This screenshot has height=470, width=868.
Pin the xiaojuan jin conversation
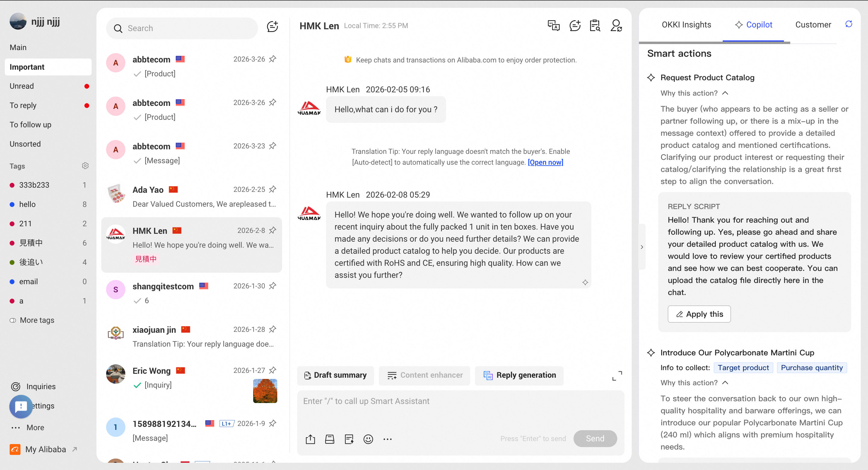tap(273, 329)
